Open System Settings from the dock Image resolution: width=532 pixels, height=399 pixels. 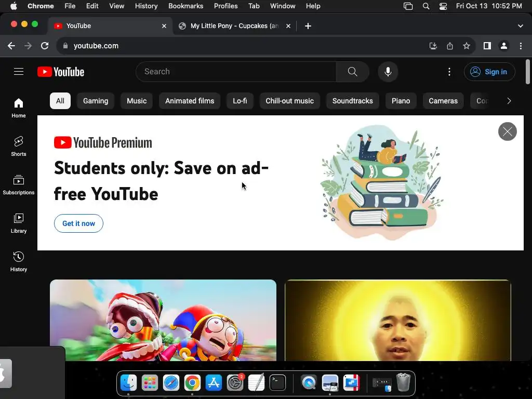click(x=235, y=383)
